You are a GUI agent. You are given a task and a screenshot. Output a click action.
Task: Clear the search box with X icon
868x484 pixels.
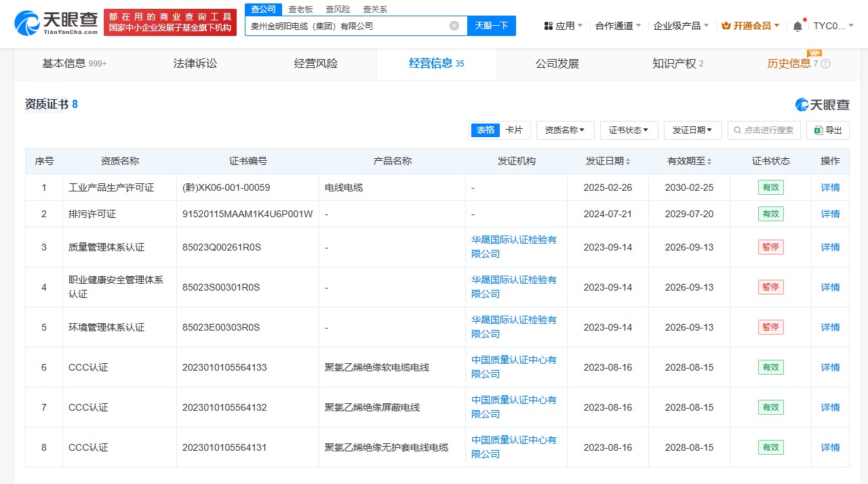tap(454, 26)
